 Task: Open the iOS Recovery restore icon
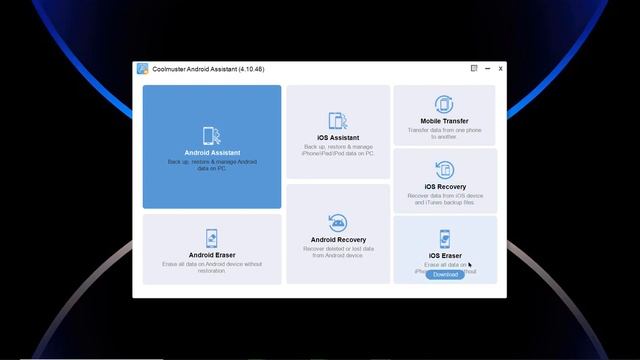pyautogui.click(x=445, y=170)
